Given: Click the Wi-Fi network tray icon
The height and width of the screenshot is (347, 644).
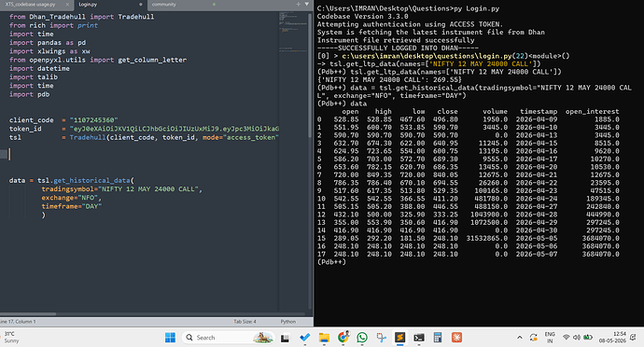Looking at the screenshot, I should [x=567, y=338].
